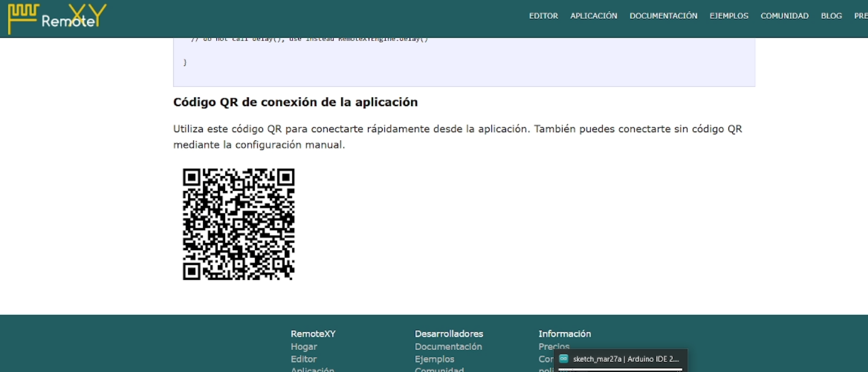The image size is (868, 372).
Task: Click the Información footer heading
Action: tap(565, 334)
